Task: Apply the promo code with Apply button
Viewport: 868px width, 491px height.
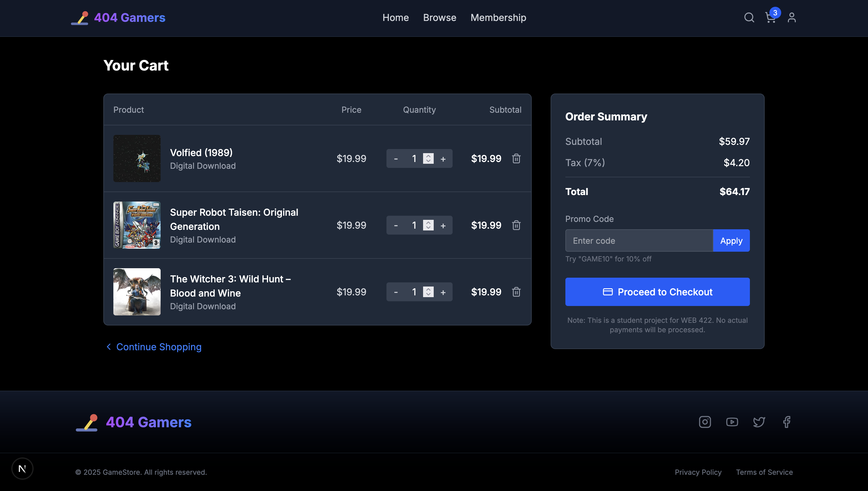Action: point(731,241)
